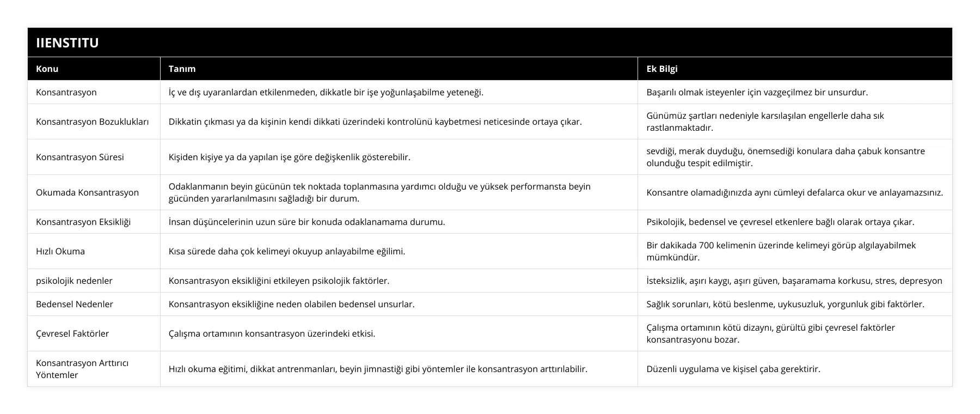Select the psikolojik nedenler row label
This screenshot has height=414, width=980.
coord(74,281)
